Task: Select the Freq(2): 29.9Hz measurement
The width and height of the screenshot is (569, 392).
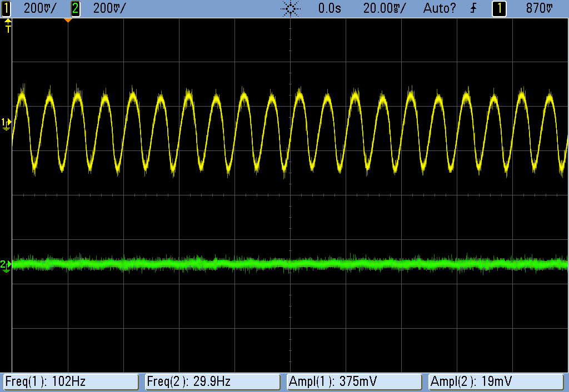Action: [212, 381]
